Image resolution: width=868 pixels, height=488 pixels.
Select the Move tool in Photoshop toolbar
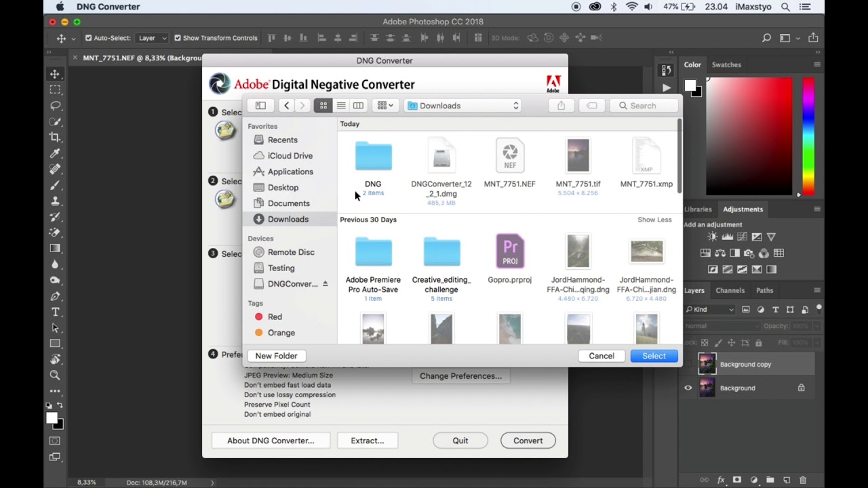coord(55,74)
